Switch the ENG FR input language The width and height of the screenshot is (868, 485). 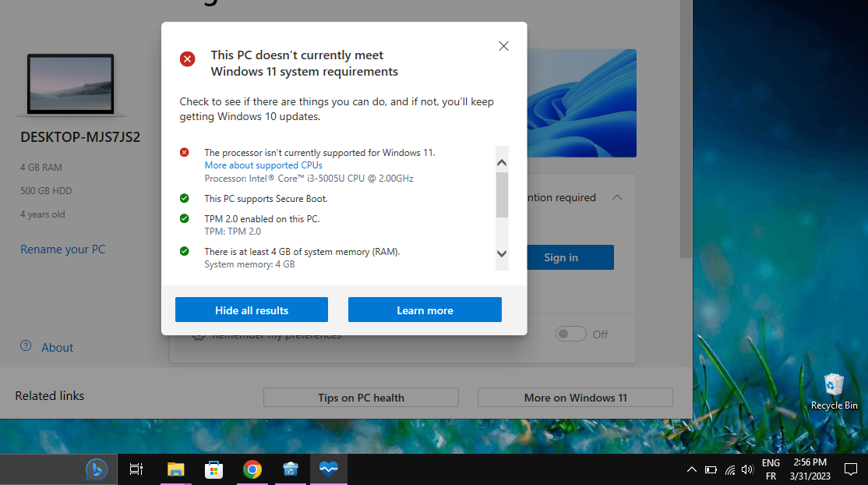coord(771,469)
